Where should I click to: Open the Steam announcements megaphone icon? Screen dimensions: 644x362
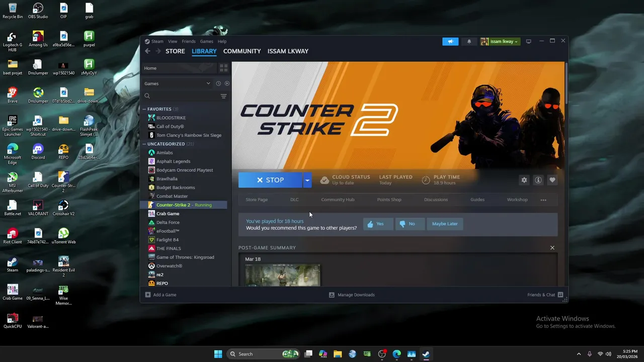(450, 41)
